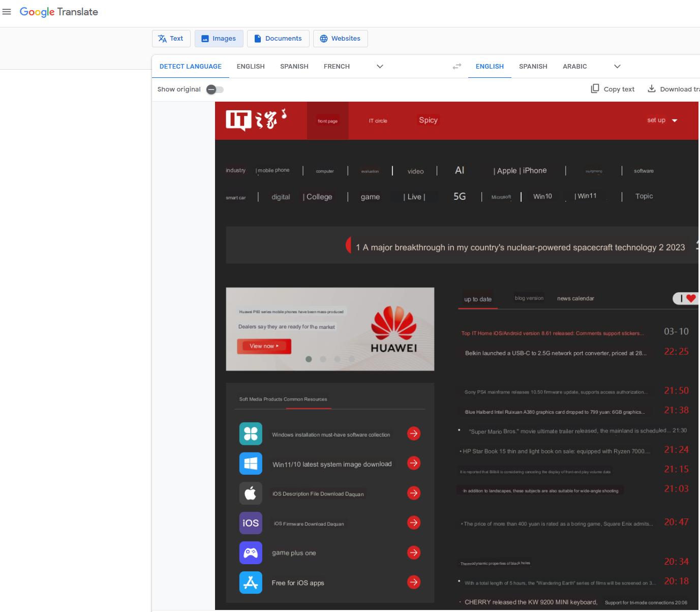Open the main navigation hamburger menu
Screen dimensions: 700x612
click(x=7, y=12)
